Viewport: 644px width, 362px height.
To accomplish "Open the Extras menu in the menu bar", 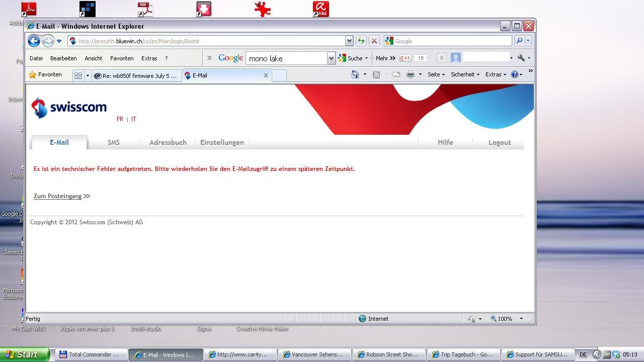I will (x=149, y=58).
